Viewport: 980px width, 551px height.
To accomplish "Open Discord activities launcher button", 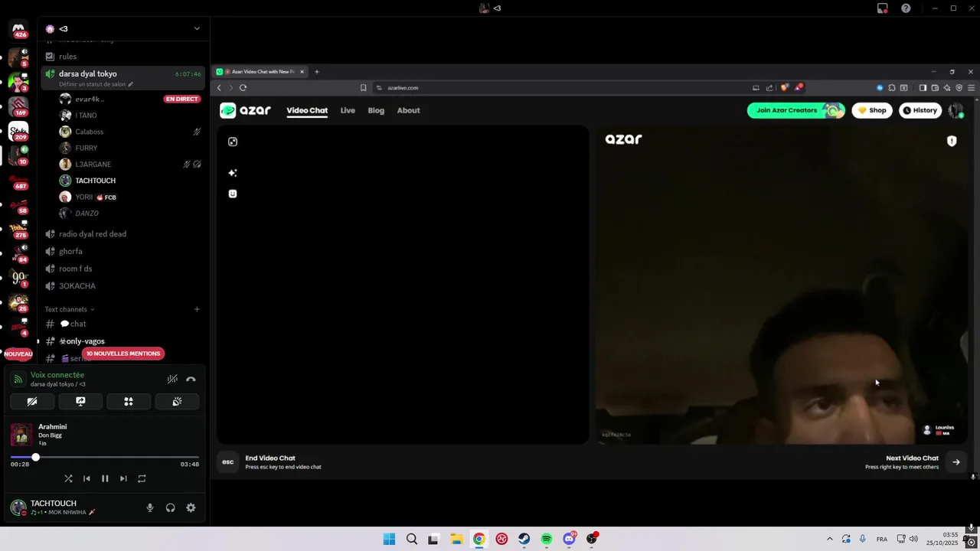I will 129,402.
